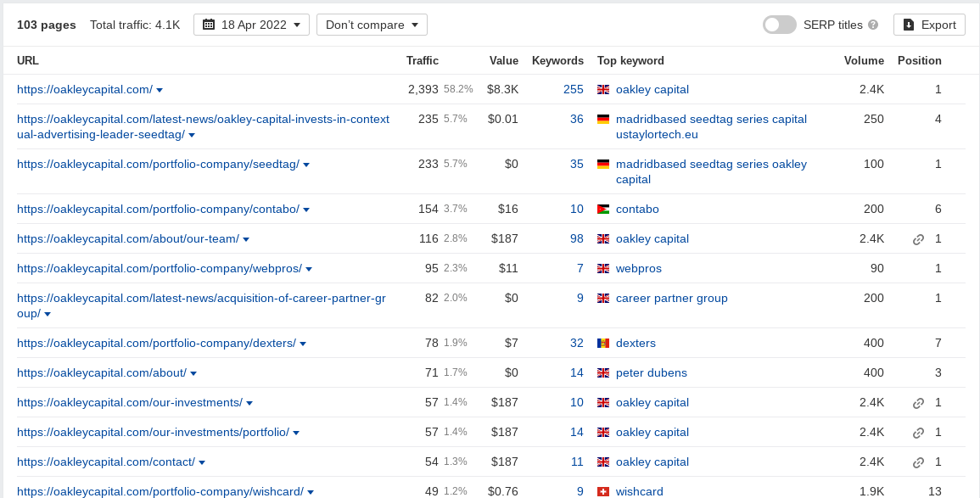Open the portfolio-company/webpros/ URL link
The image size is (980, 498).
(160, 269)
